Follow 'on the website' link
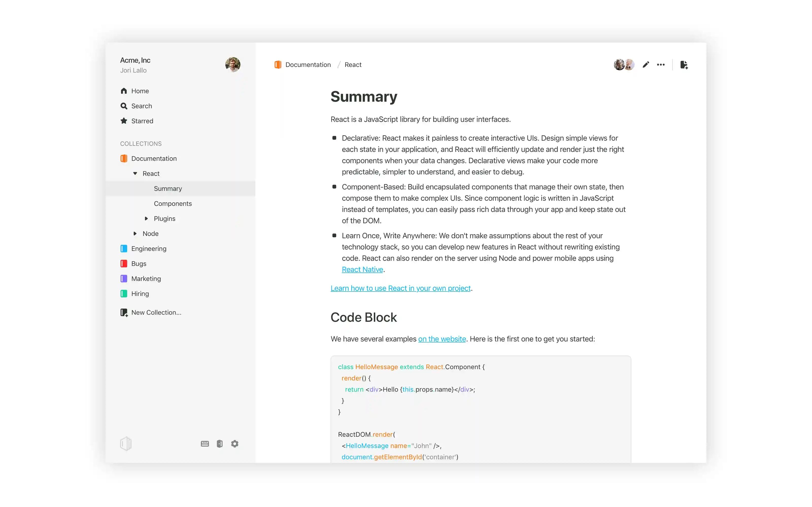 (442, 339)
